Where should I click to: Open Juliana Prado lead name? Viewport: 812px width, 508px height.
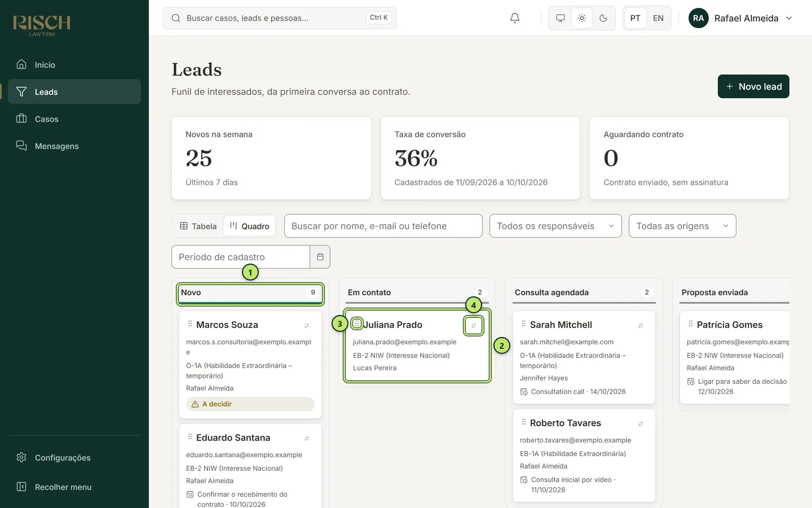[x=393, y=325]
